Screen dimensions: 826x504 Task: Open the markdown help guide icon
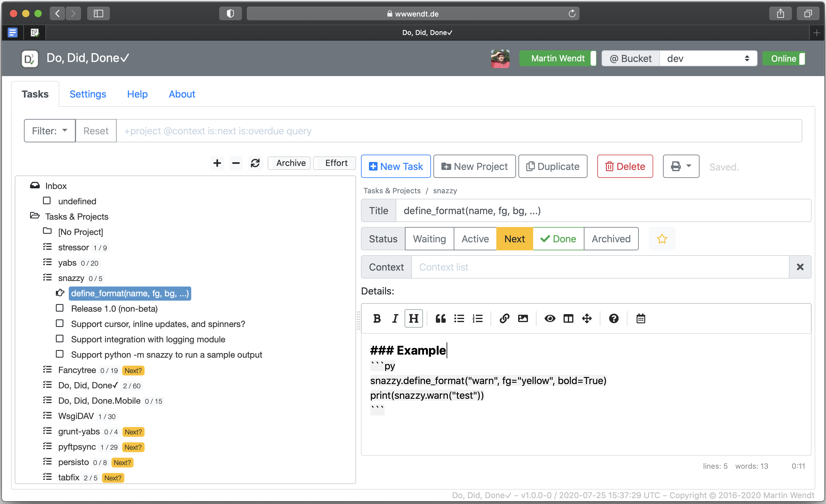(x=614, y=318)
